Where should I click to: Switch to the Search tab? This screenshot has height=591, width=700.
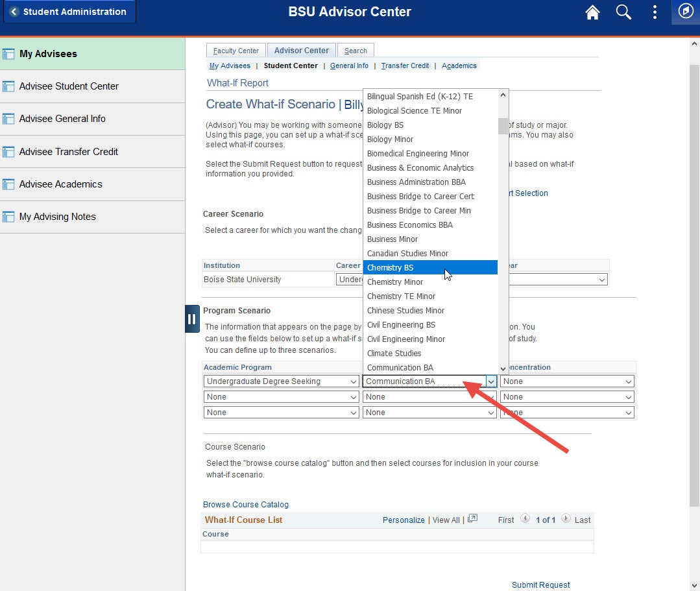pos(356,51)
